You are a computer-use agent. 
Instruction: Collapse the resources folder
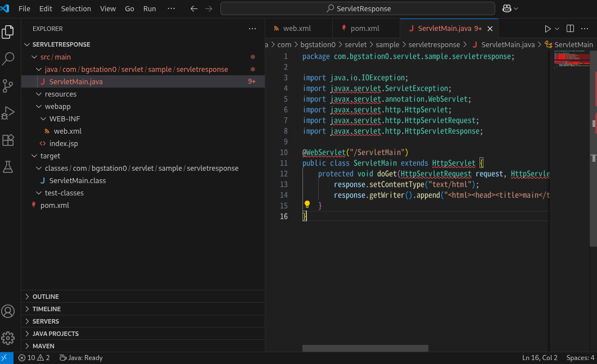tap(39, 94)
